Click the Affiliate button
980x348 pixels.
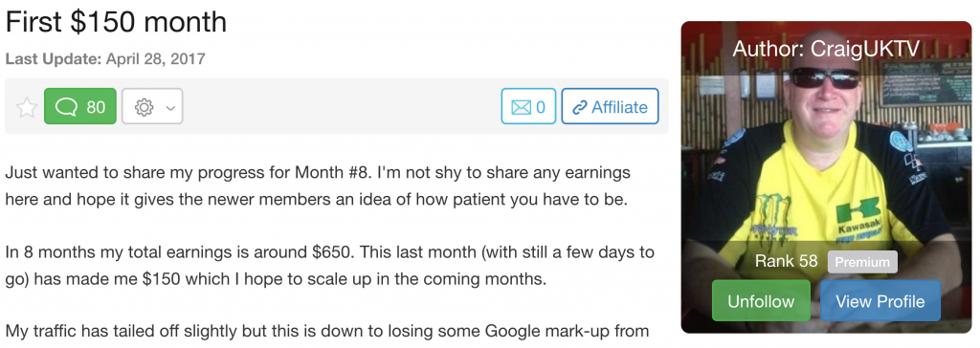610,106
